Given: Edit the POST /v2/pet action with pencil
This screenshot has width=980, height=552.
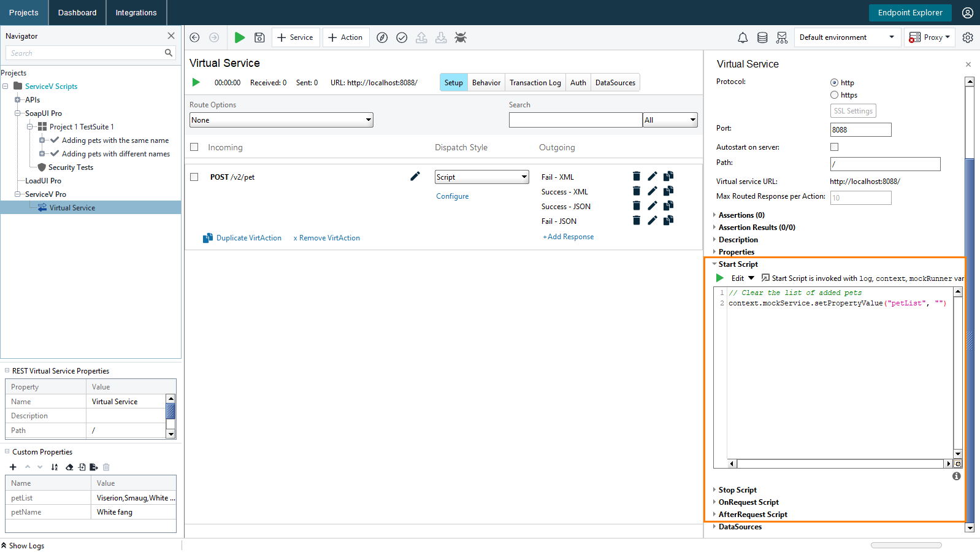Looking at the screenshot, I should click(415, 177).
